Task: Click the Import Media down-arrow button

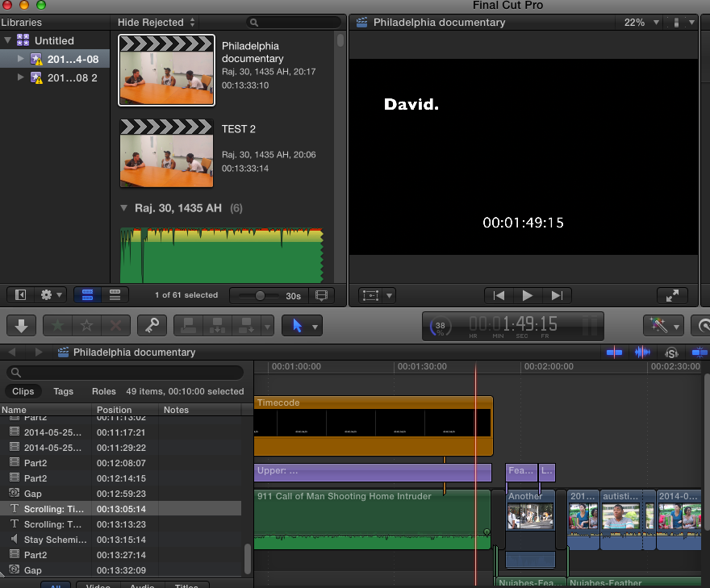Action: point(22,325)
